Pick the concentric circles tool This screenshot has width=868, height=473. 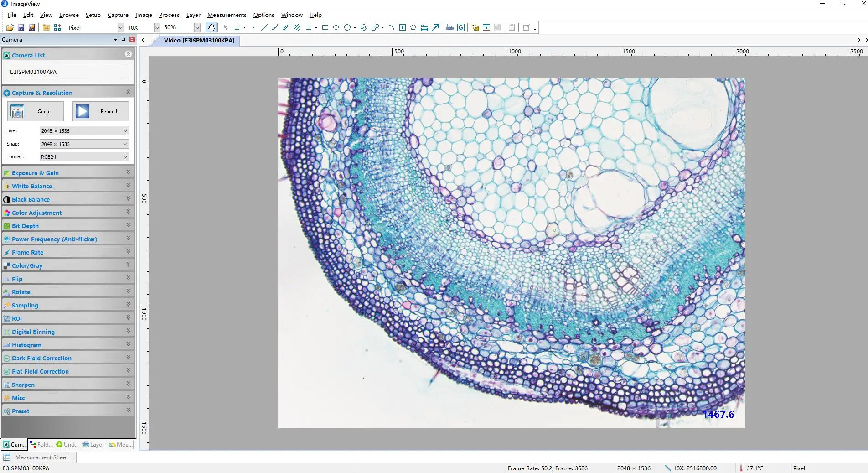364,27
